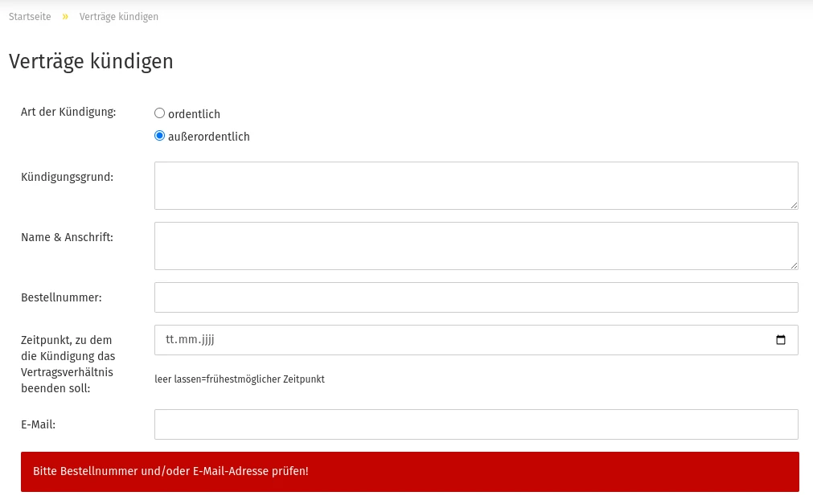Screen dimensions: 813x504
Task: Click the 'Bestellnummer:' label
Action: (x=61, y=297)
